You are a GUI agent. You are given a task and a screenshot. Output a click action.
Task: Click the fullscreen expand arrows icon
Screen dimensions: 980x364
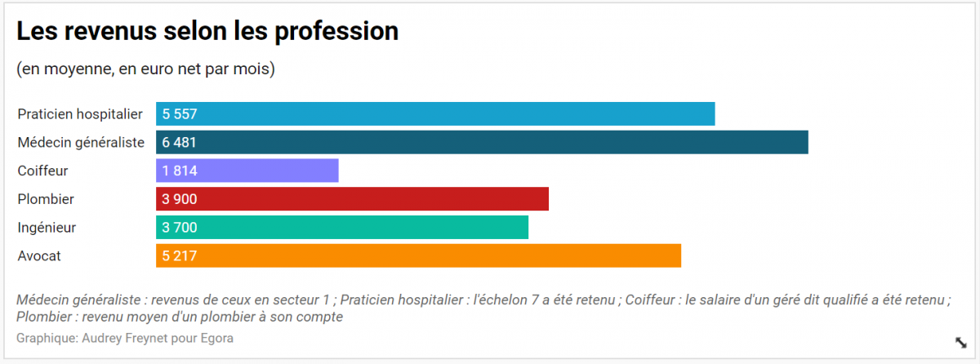point(960,342)
